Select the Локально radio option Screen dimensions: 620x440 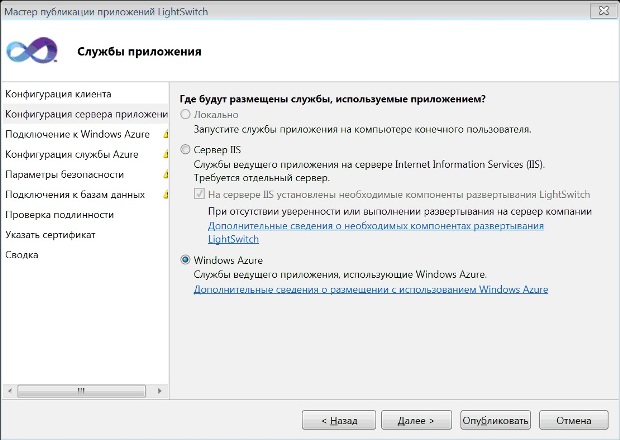tap(185, 114)
